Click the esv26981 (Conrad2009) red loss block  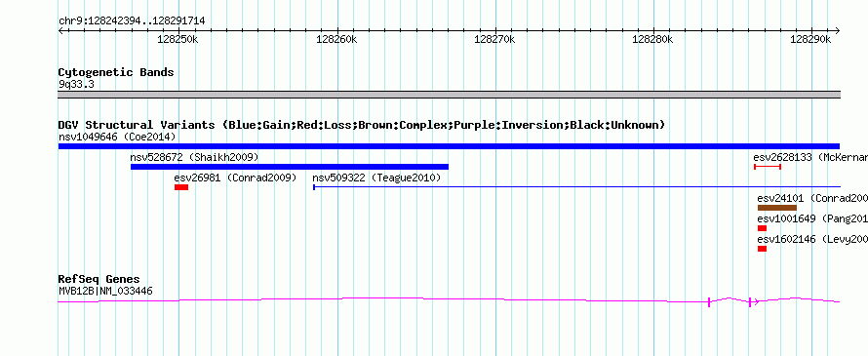(181, 187)
